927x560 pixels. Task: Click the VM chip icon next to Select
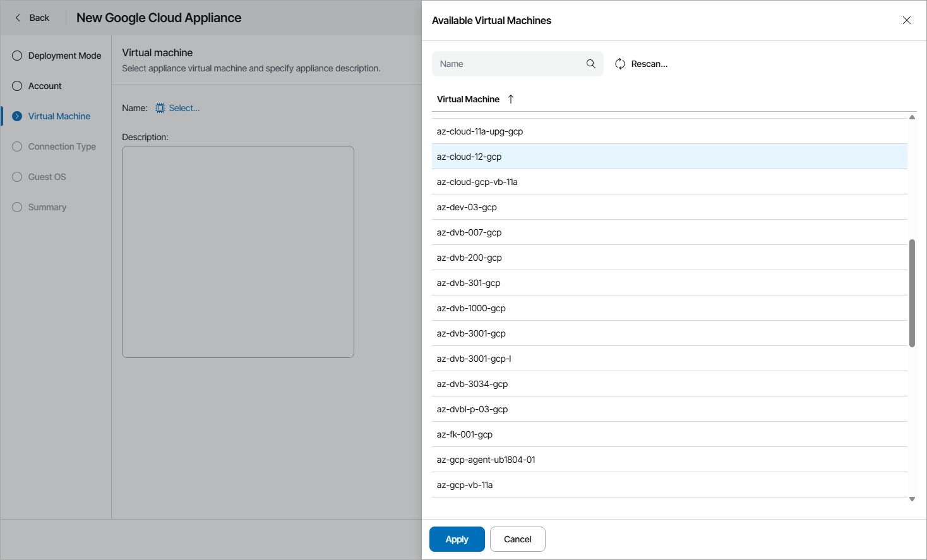pyautogui.click(x=160, y=108)
